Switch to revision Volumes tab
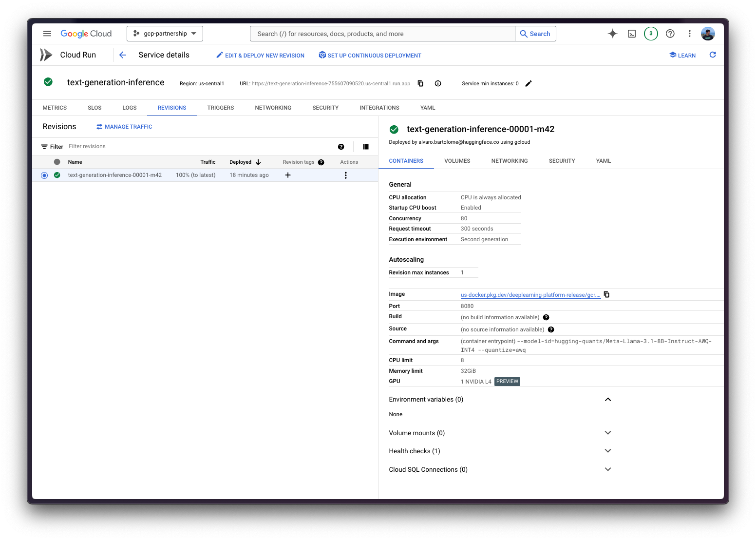Screen dimensions: 756x540 click(457, 161)
